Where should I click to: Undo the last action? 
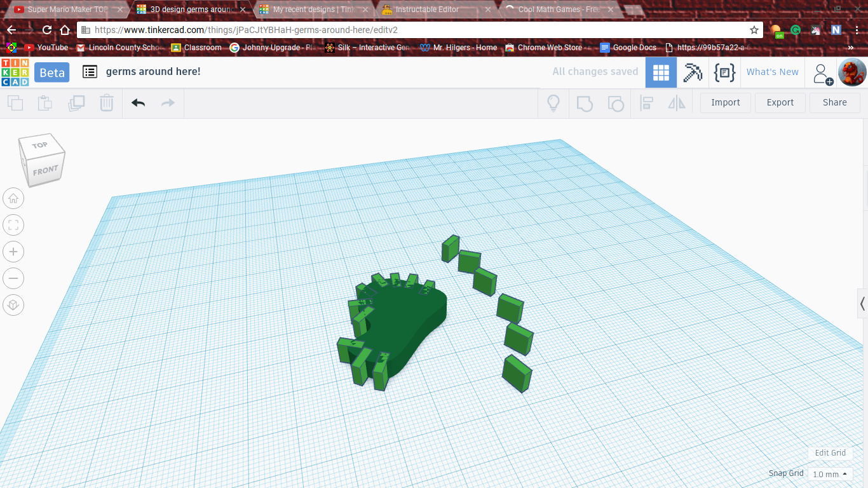138,103
